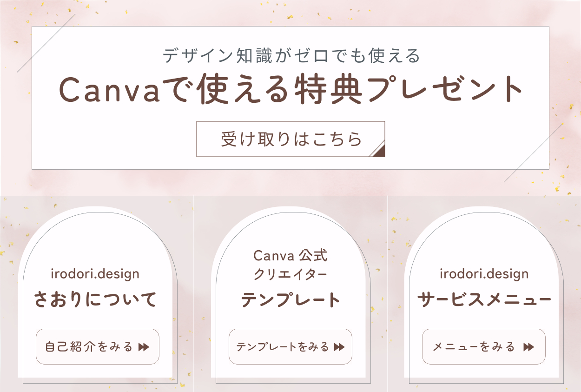Viewport: 581px width, 392px height.
Task: Click the クリエイター text above テンプレート
Action: click(290, 274)
